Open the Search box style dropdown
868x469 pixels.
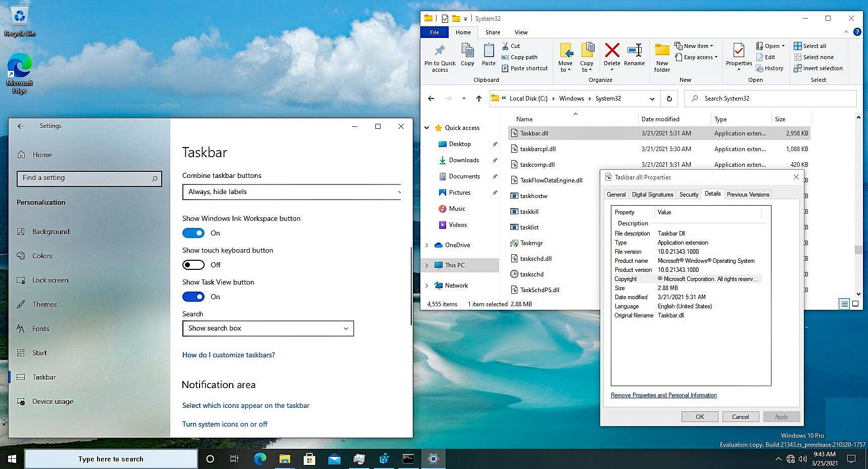click(268, 329)
